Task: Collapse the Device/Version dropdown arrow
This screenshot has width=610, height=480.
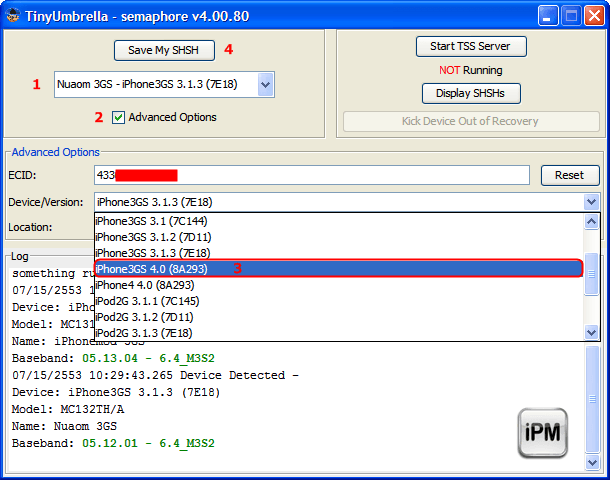Action: coord(591,202)
